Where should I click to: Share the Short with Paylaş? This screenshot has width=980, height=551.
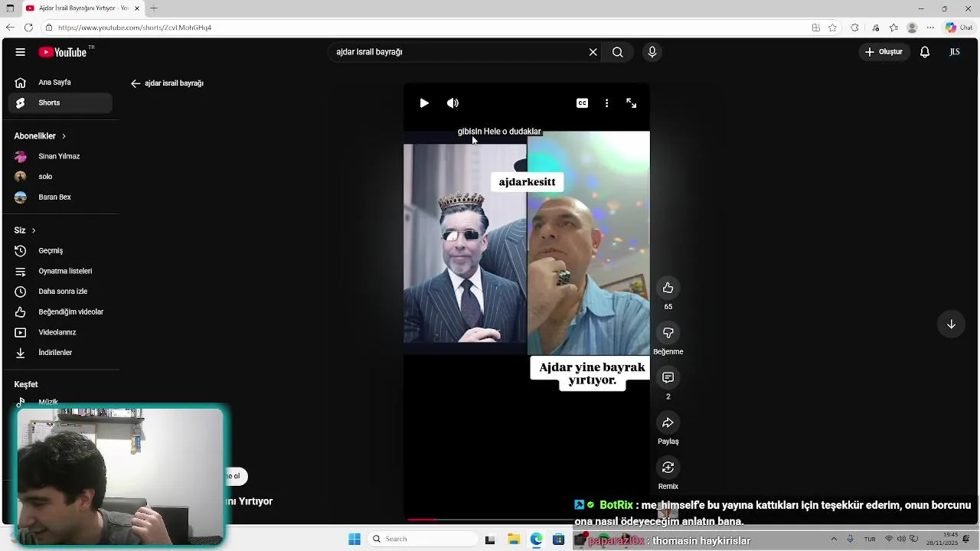coord(668,423)
